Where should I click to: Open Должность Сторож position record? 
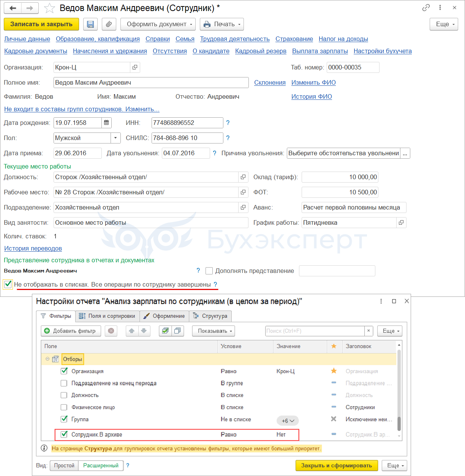point(243,177)
